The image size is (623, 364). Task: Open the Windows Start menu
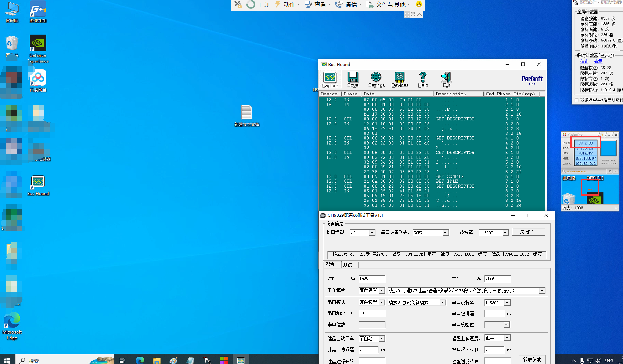(7, 360)
